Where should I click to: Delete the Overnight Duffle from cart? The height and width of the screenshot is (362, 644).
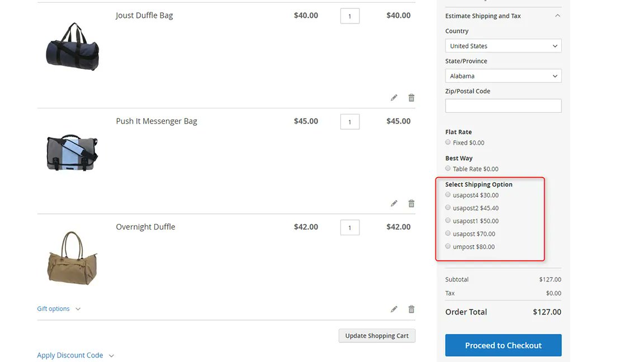[411, 308]
